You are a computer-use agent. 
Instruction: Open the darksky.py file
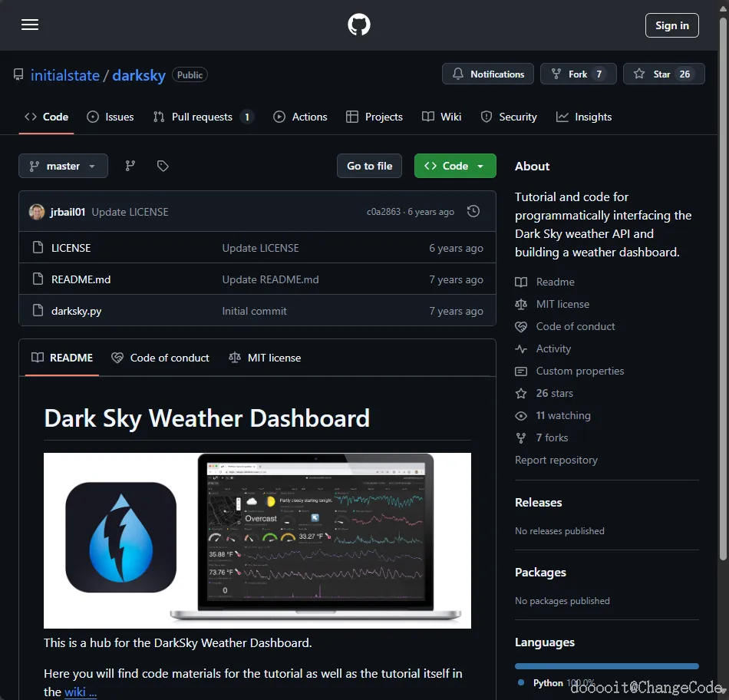[x=76, y=311]
